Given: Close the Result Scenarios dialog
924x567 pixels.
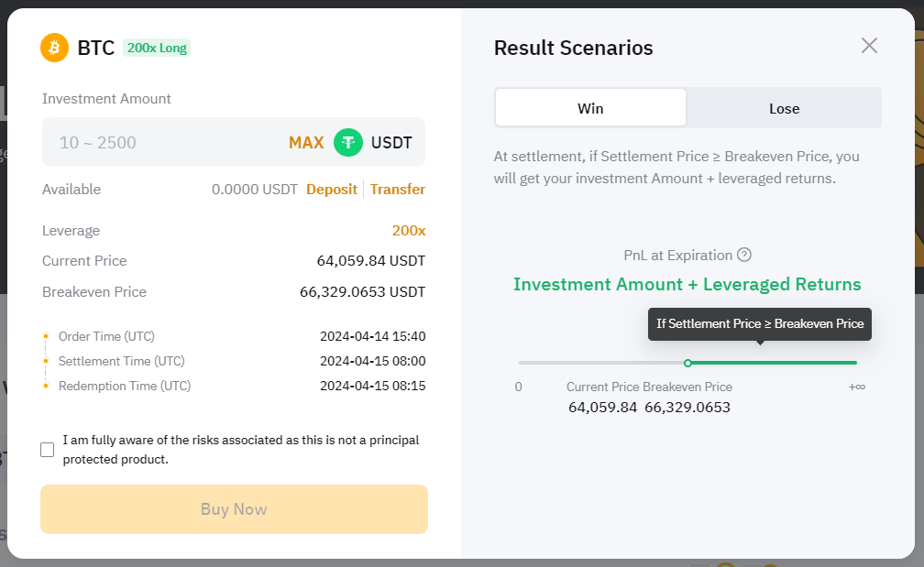Looking at the screenshot, I should point(869,46).
